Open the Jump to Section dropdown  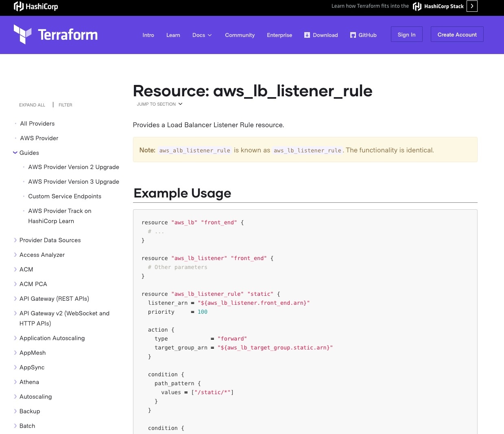click(x=159, y=104)
